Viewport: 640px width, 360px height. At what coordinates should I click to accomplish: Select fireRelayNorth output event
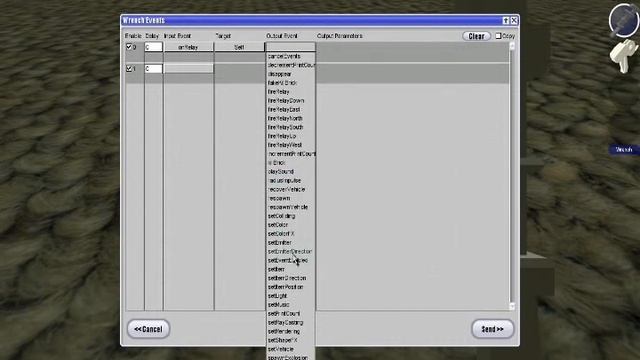point(285,118)
